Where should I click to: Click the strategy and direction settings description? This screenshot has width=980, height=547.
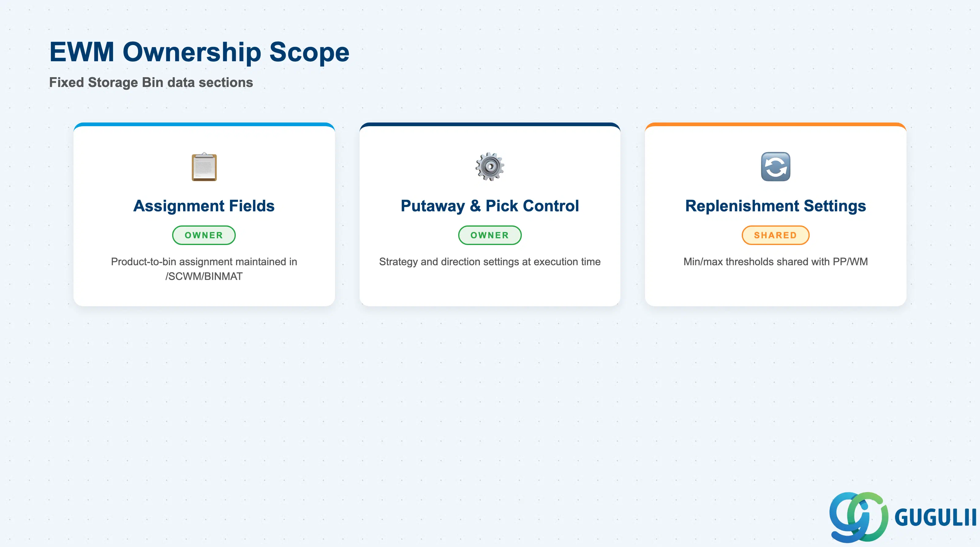(490, 262)
